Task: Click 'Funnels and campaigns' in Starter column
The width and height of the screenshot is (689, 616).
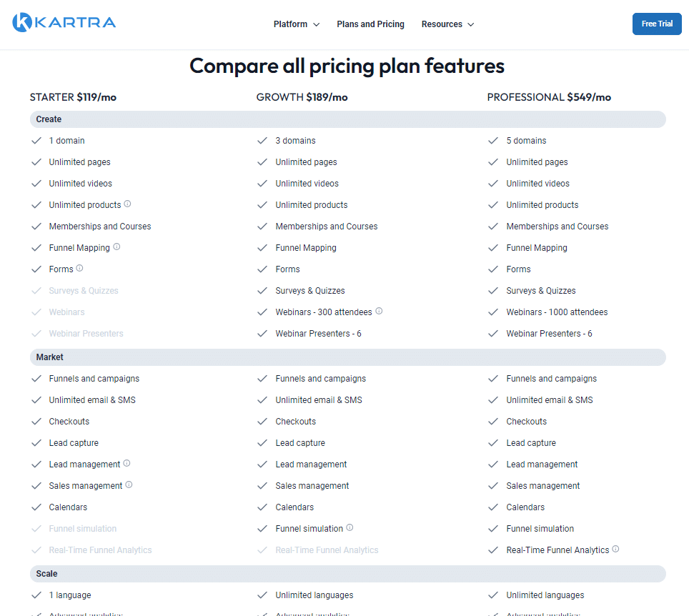Action: click(94, 379)
